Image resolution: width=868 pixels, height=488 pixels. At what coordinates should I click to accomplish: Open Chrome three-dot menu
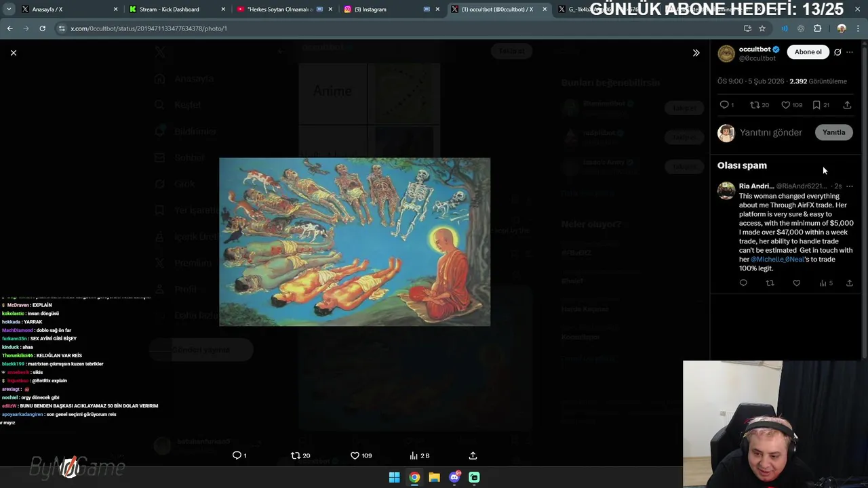tap(859, 28)
